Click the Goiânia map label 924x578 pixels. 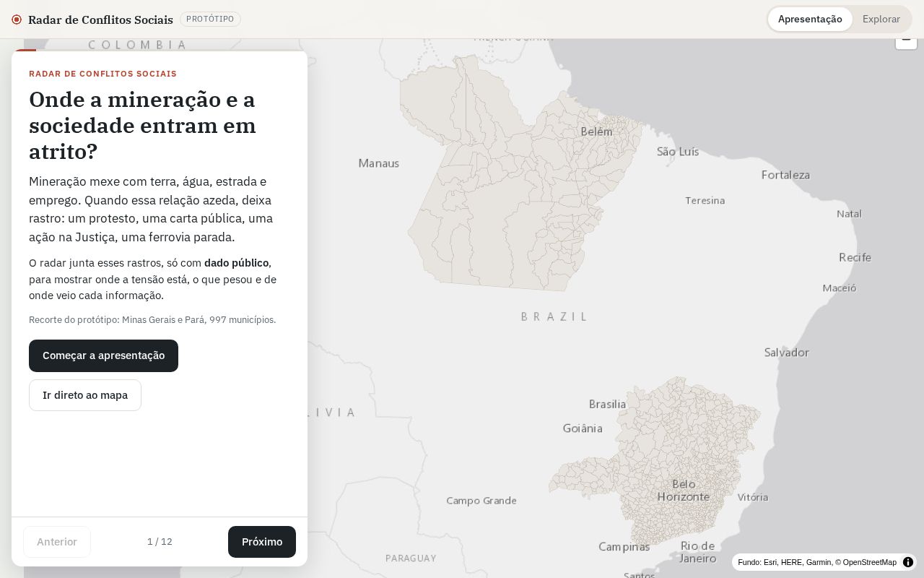click(583, 428)
